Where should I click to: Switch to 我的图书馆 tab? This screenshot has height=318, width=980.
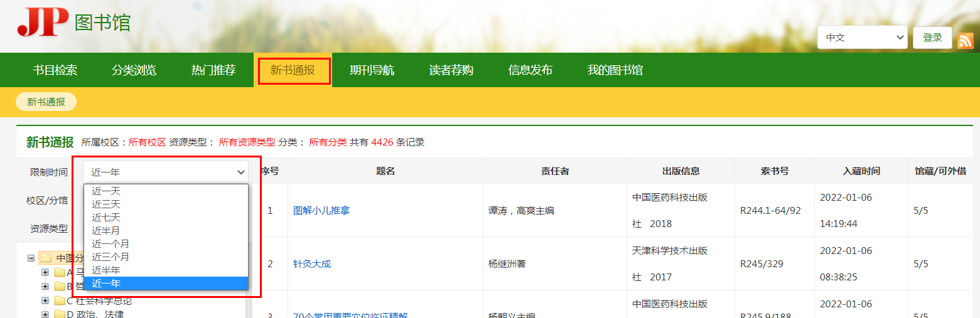click(x=615, y=70)
